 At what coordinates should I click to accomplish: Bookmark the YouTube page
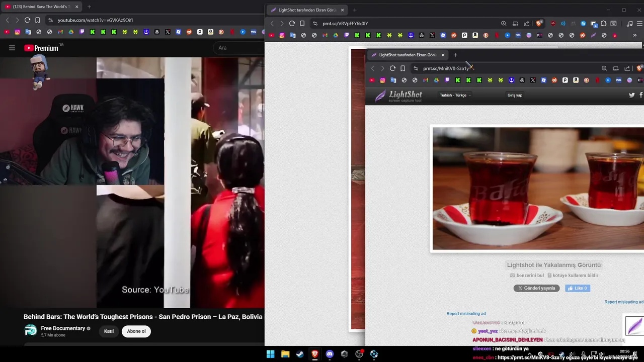coord(37,20)
